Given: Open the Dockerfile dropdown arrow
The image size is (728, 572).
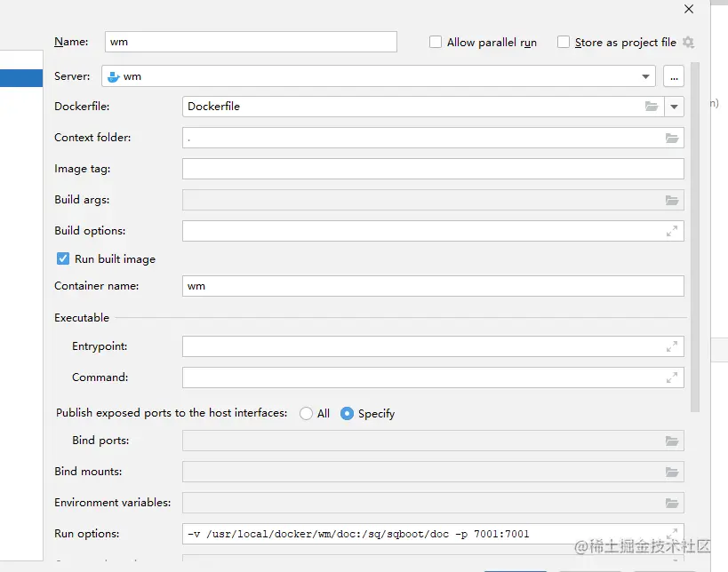Looking at the screenshot, I should tap(674, 107).
